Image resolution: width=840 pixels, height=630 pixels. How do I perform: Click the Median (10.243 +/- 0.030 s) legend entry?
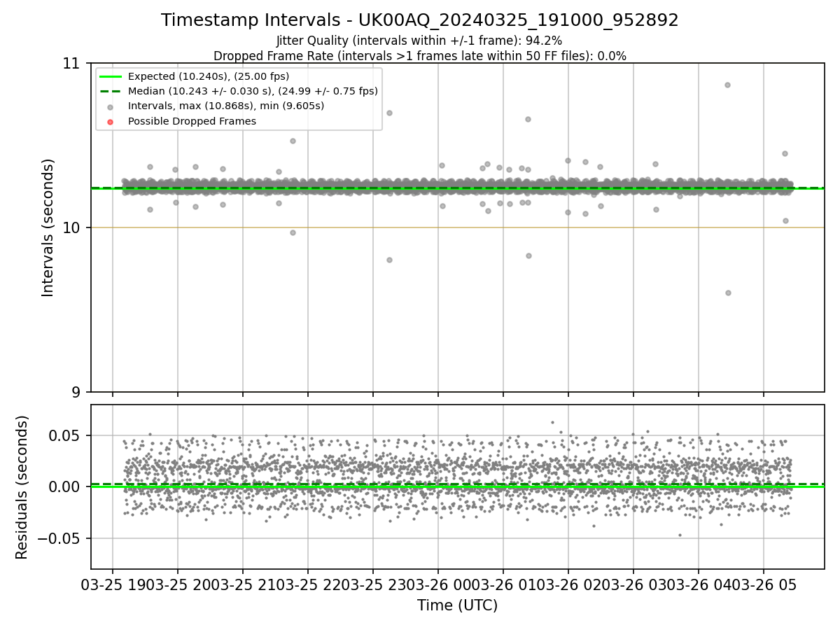click(x=253, y=91)
